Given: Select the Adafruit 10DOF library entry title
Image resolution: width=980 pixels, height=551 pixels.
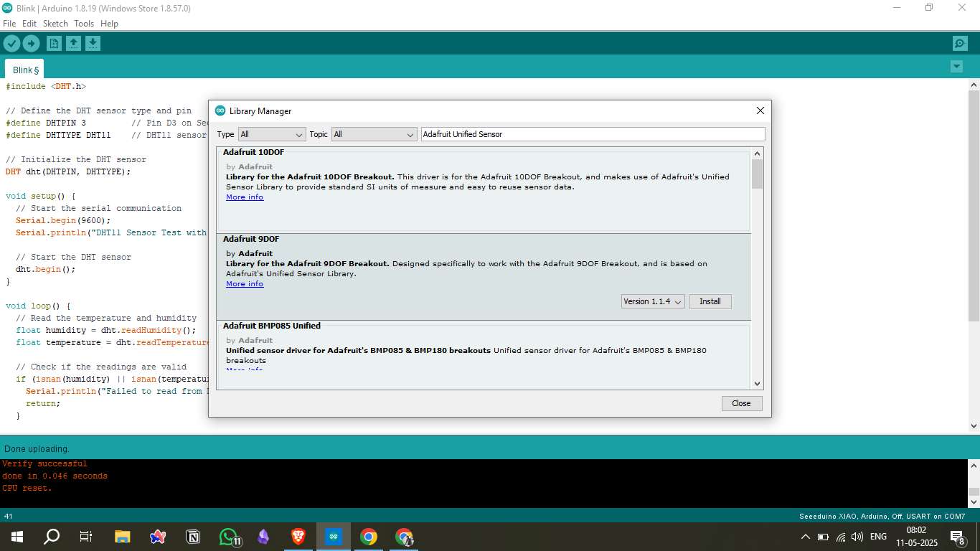Looking at the screenshot, I should click(254, 152).
